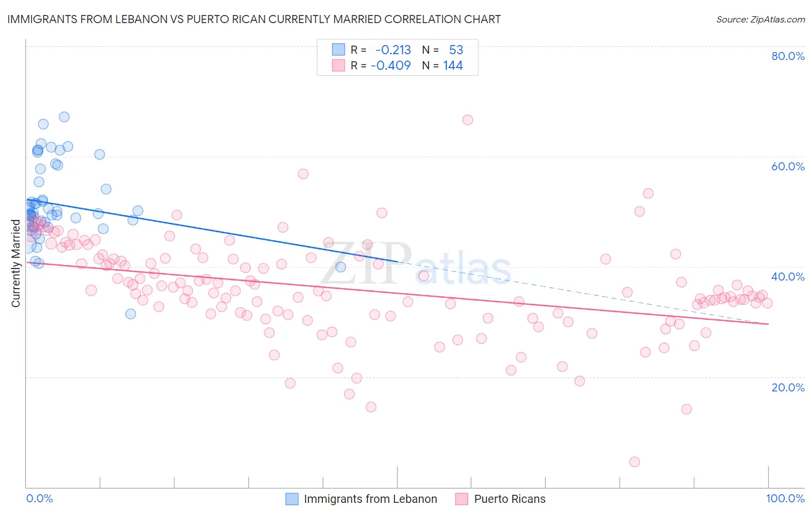Image resolution: width=812 pixels, height=515 pixels.
Task: Click the topmost blue data point near 67%
Action: pyautogui.click(x=64, y=117)
